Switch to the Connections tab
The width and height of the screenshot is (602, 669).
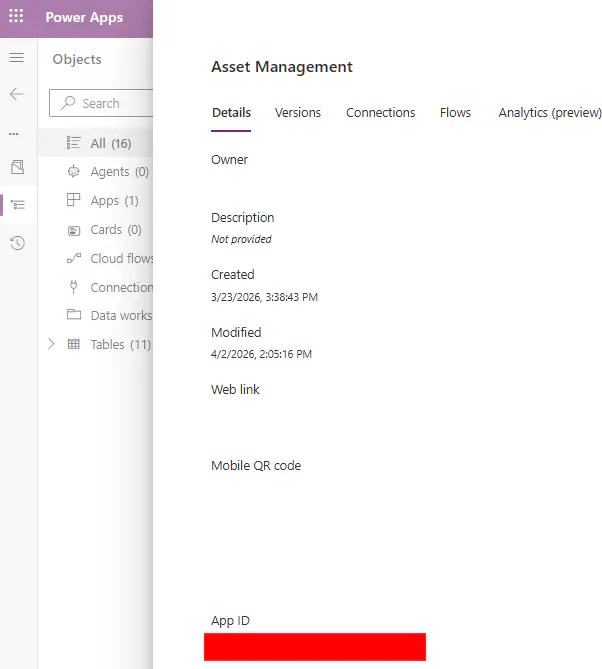click(x=380, y=113)
